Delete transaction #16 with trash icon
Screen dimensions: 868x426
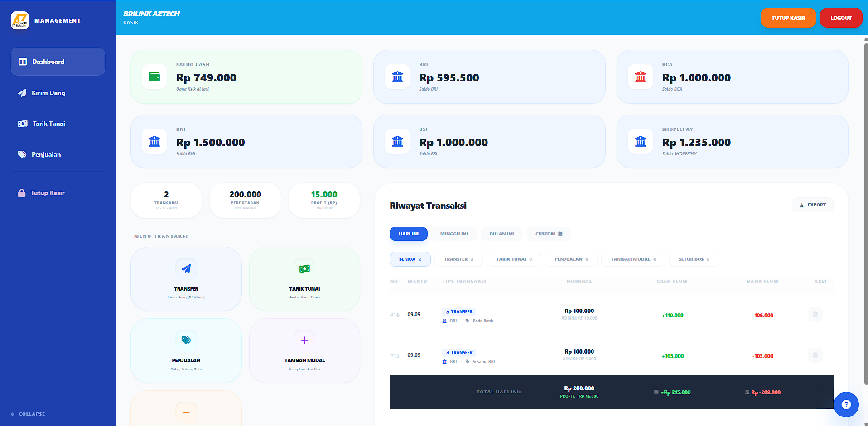[815, 315]
